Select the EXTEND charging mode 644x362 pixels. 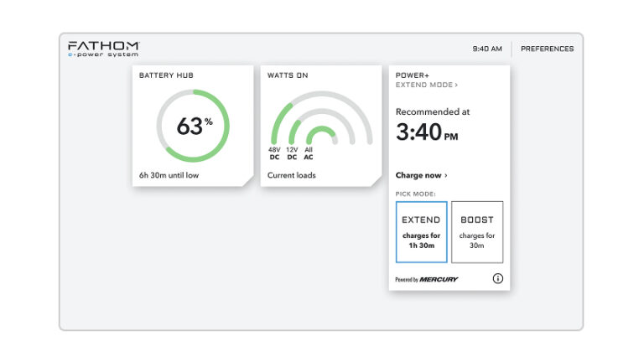pos(421,231)
